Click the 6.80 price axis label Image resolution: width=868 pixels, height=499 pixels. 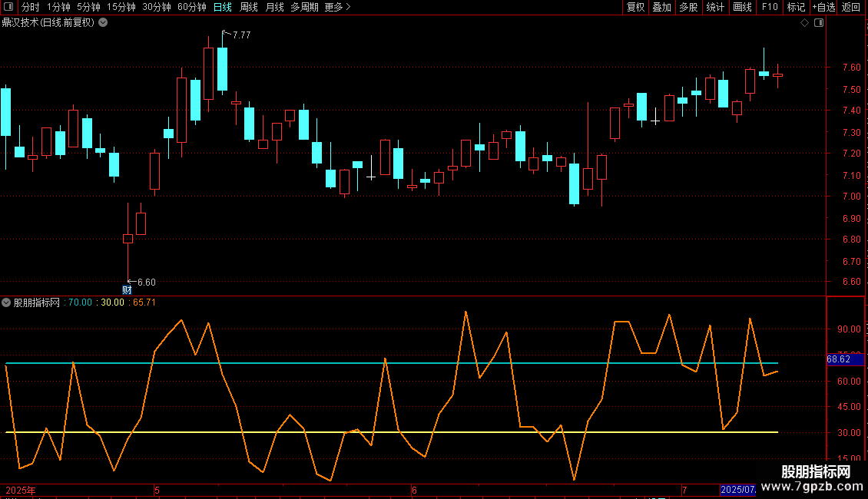click(x=851, y=240)
